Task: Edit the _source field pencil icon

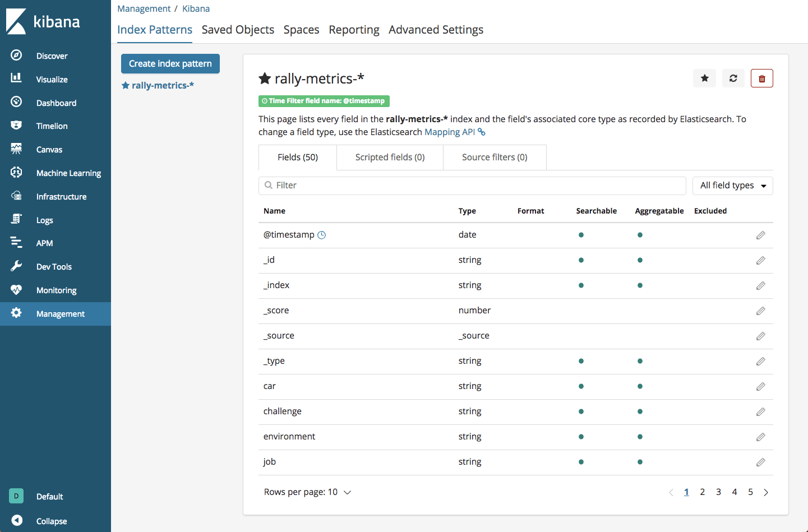Action: pyautogui.click(x=760, y=336)
